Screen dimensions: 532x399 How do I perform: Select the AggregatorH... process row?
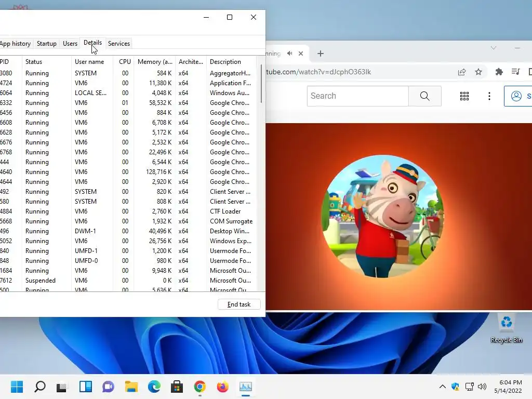click(128, 73)
